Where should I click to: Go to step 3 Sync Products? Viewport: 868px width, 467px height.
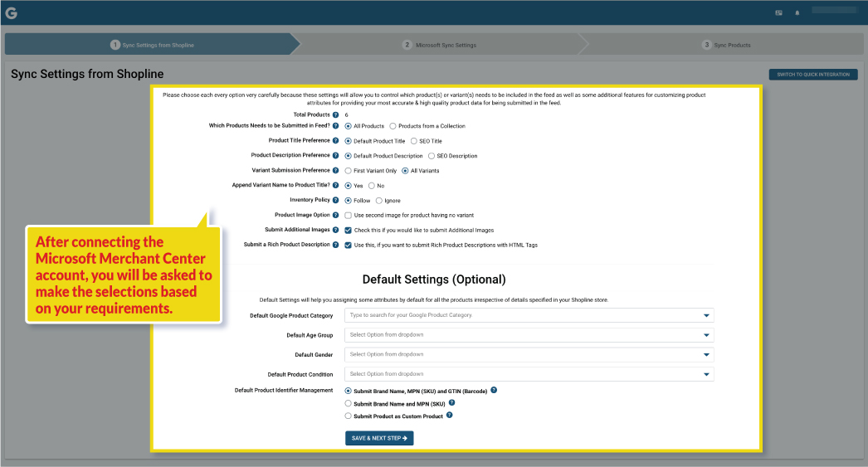726,45
